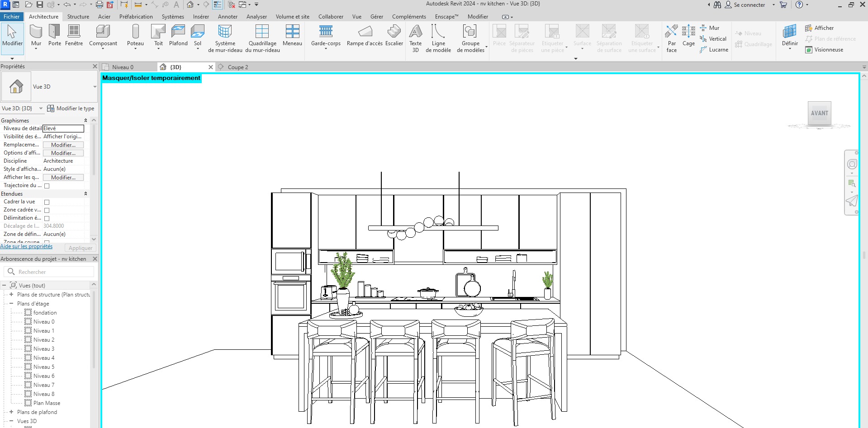Screen dimensions: 868x428
Task: Open Aide sur les propriétés link
Action: 26,246
